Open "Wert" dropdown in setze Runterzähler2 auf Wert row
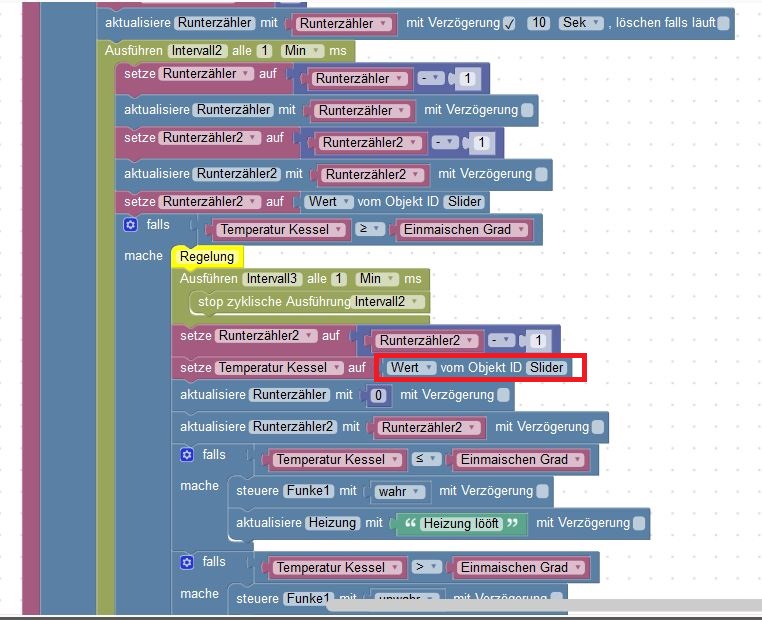 (x=329, y=202)
